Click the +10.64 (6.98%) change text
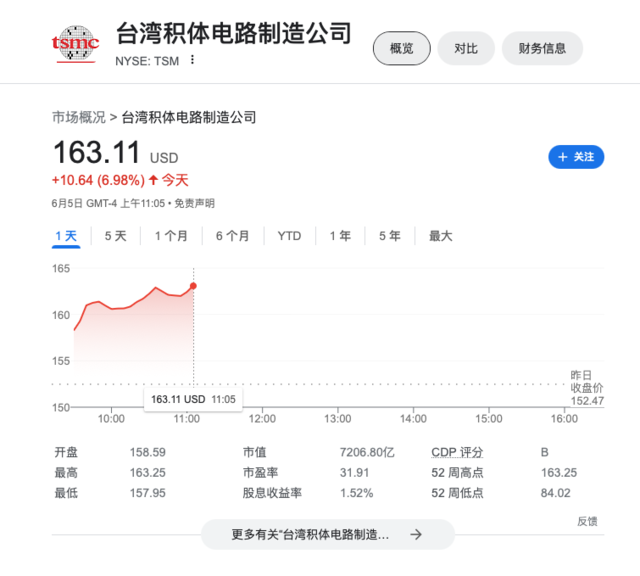This screenshot has height=576, width=640. click(x=98, y=180)
